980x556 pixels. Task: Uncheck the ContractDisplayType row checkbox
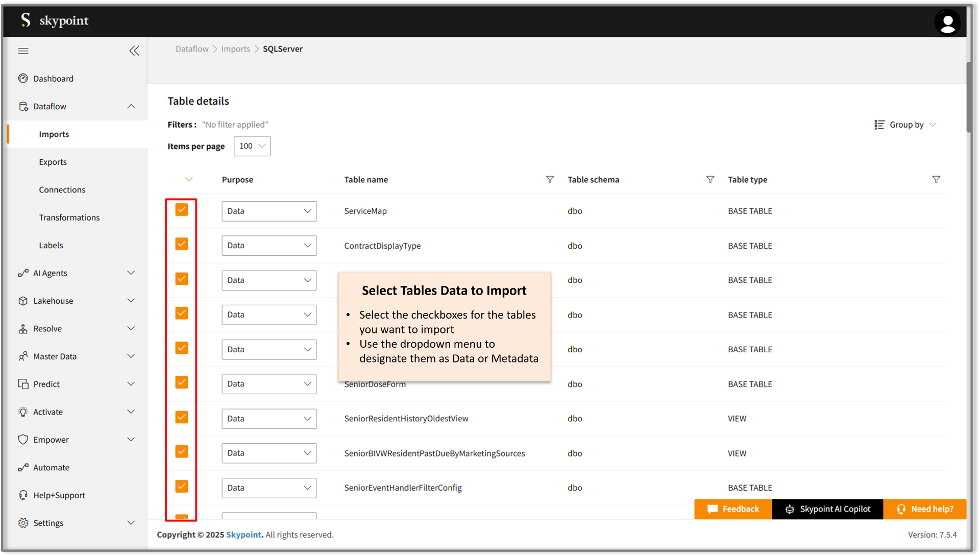tap(182, 245)
